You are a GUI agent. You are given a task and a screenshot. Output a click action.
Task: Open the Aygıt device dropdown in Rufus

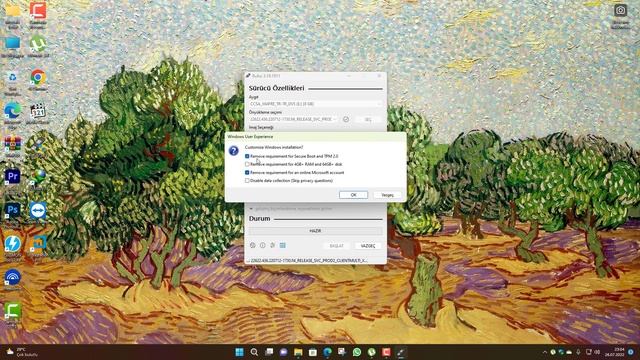pyautogui.click(x=316, y=104)
